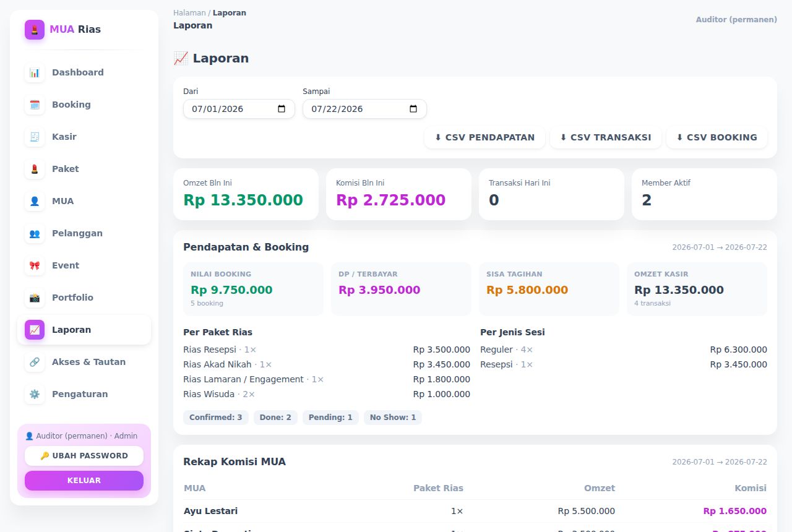Click the Komisi column header
792x532 pixels.
pos(751,488)
